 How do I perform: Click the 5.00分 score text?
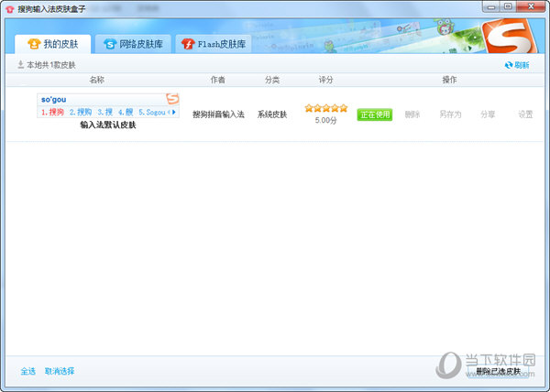(325, 121)
